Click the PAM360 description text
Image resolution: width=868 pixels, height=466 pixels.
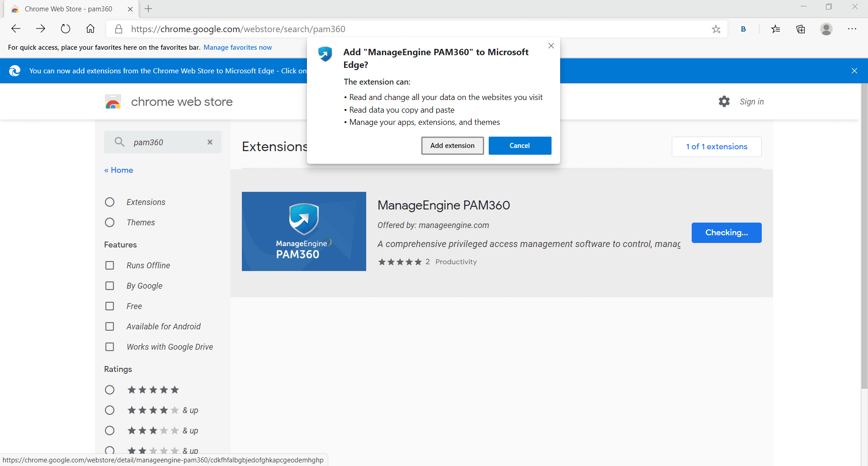point(529,244)
